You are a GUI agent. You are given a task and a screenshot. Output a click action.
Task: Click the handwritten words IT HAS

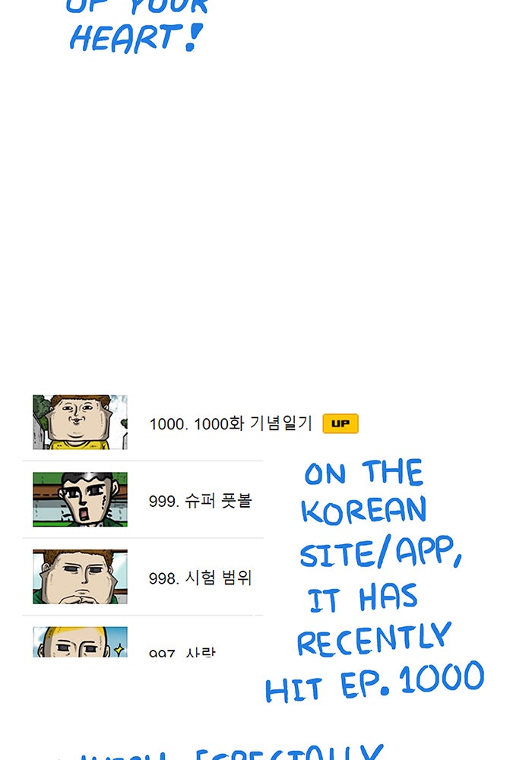tap(363, 598)
